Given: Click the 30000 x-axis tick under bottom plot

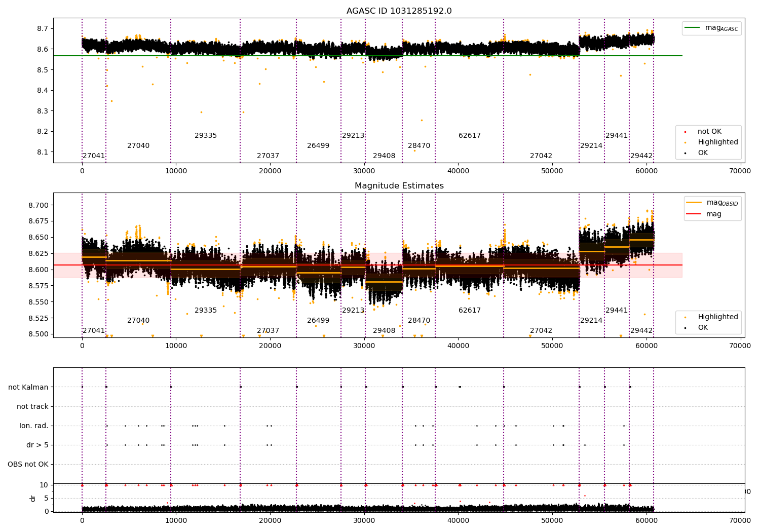Looking at the screenshot, I should click(364, 520).
